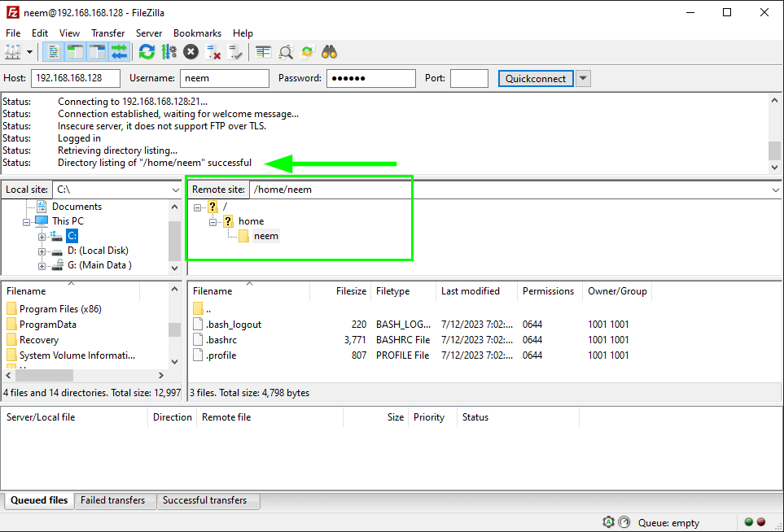Screen dimensions: 784x532
Task: Open the Help menu
Action: 243,33
